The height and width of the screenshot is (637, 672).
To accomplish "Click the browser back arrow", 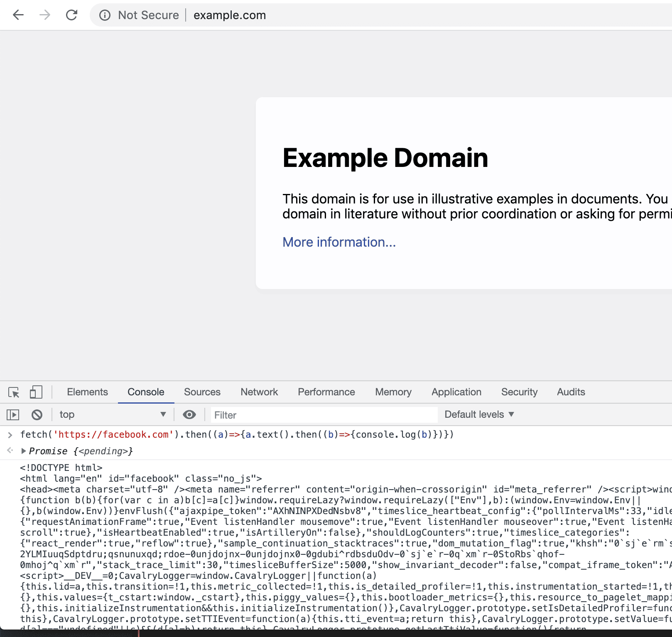I will (x=18, y=15).
